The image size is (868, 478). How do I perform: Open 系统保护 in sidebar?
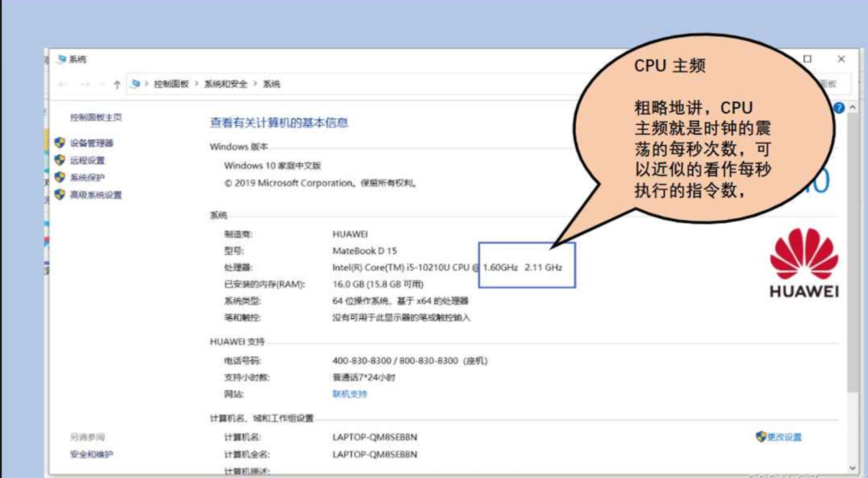tap(87, 177)
